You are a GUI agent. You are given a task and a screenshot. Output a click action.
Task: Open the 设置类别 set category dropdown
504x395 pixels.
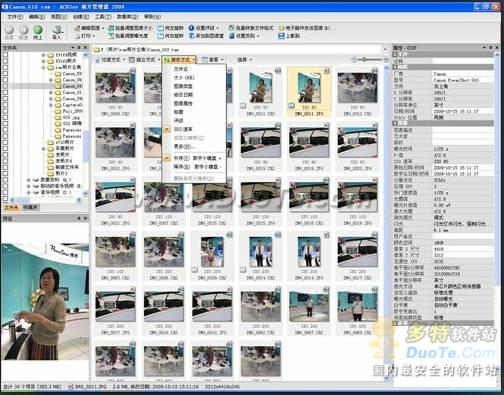click(244, 35)
